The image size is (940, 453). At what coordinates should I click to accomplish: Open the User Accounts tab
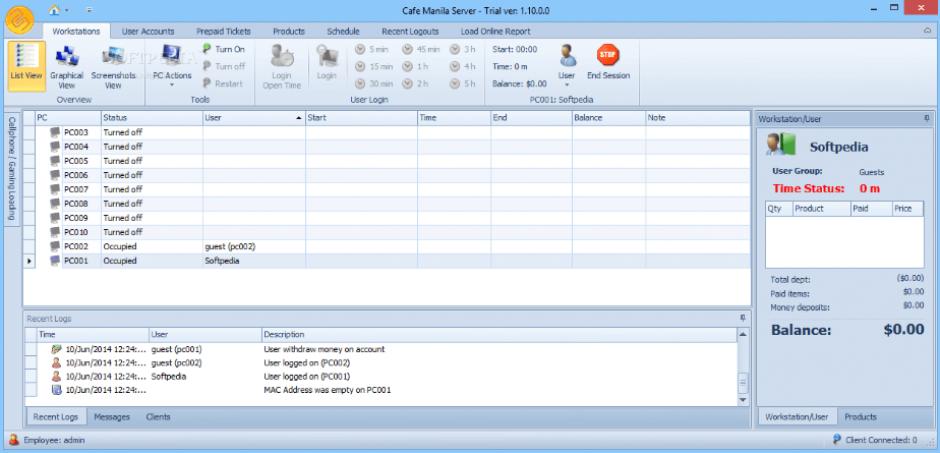point(148,31)
